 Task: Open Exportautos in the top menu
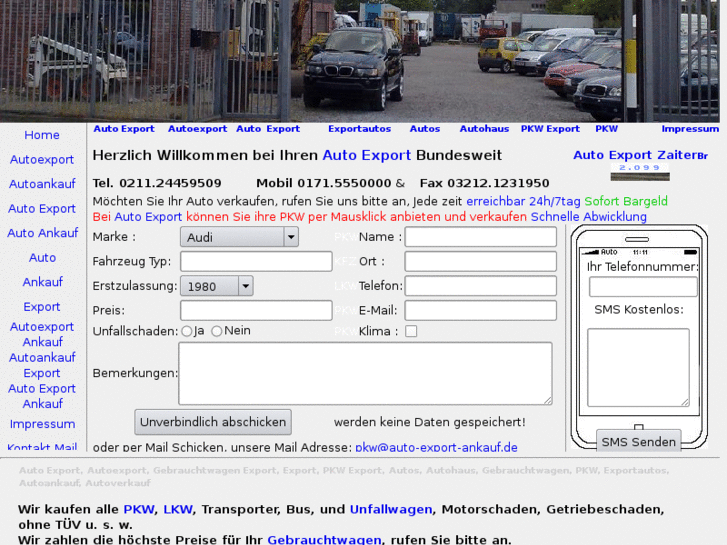(x=359, y=129)
